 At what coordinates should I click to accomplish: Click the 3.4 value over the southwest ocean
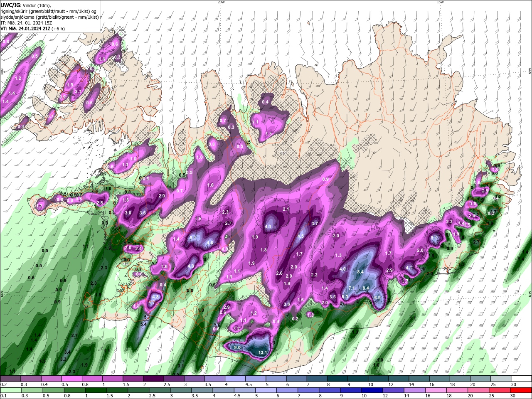click(67, 352)
